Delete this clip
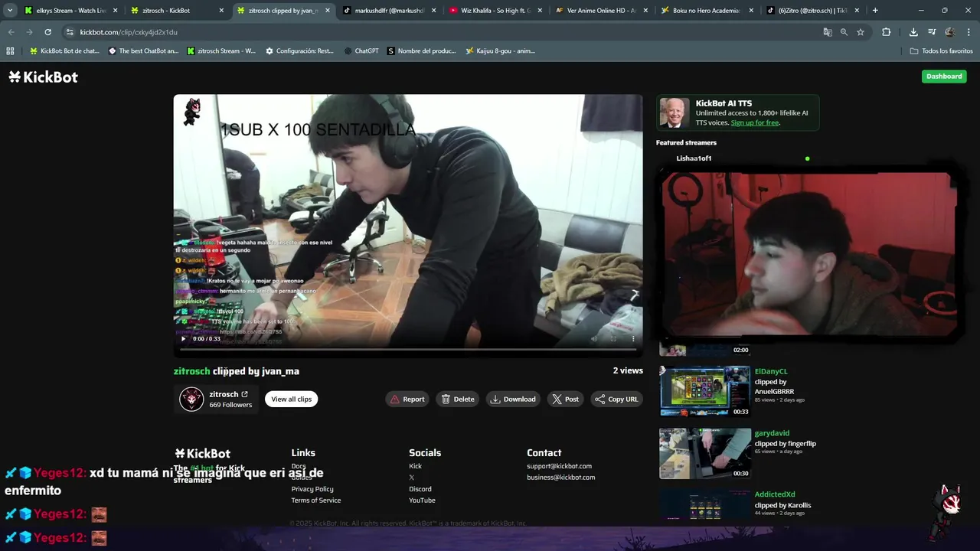 tap(458, 399)
